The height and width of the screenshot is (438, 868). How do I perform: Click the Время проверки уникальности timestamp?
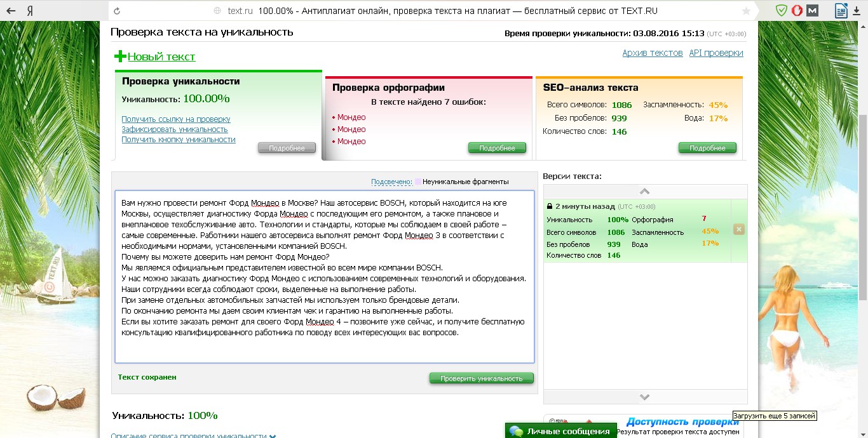(625, 34)
